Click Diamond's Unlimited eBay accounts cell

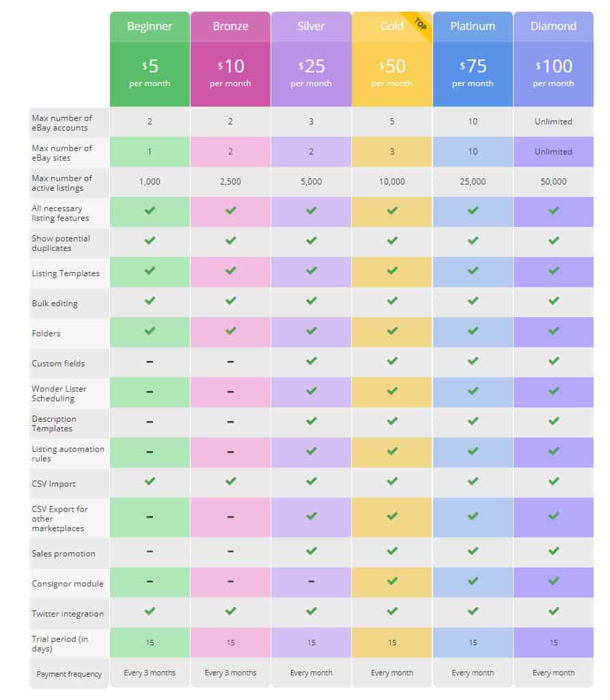click(553, 122)
